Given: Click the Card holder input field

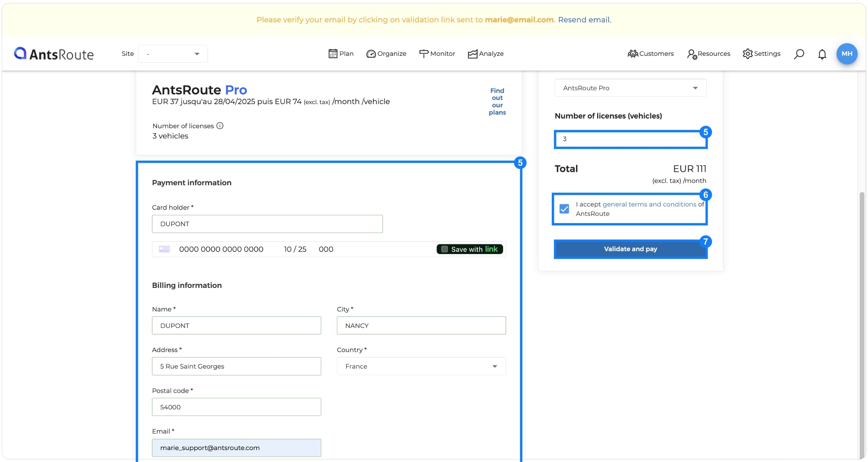Looking at the screenshot, I should point(267,224).
